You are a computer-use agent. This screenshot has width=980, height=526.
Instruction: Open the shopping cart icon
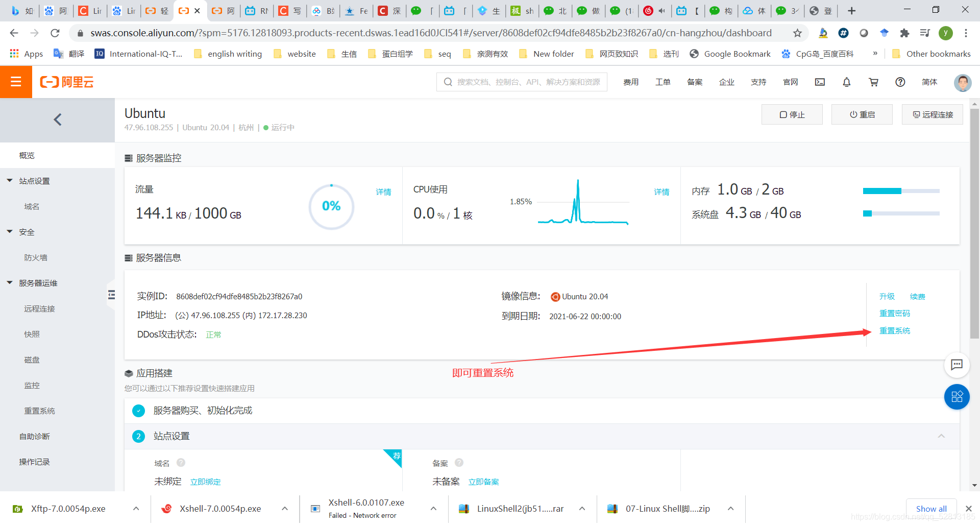pyautogui.click(x=873, y=82)
